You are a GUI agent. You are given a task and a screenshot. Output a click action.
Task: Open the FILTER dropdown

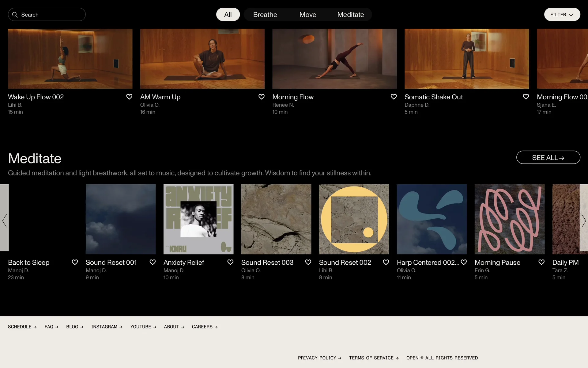tap(562, 14)
